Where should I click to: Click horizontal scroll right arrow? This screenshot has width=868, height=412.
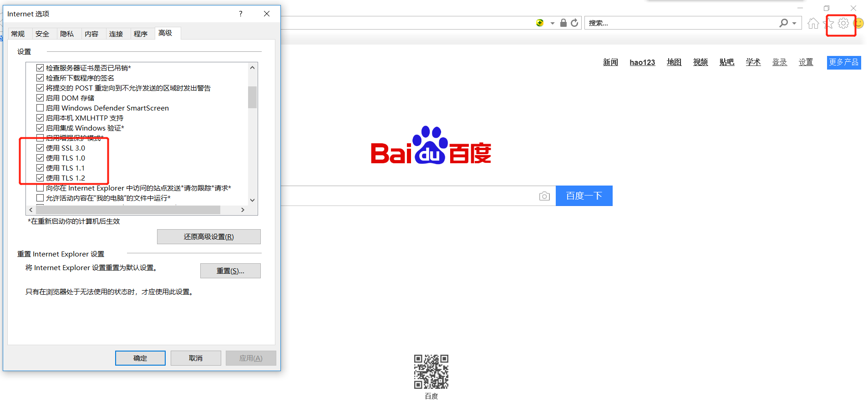pyautogui.click(x=243, y=210)
